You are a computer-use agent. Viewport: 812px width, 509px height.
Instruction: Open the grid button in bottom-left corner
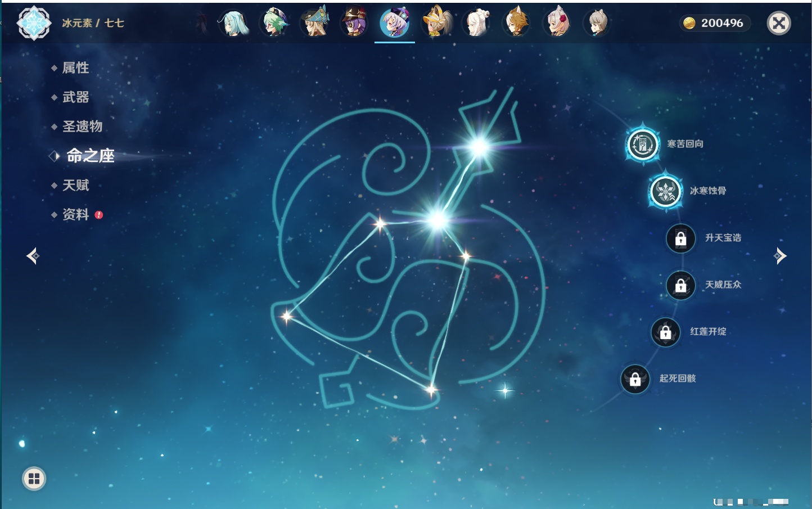[34, 479]
